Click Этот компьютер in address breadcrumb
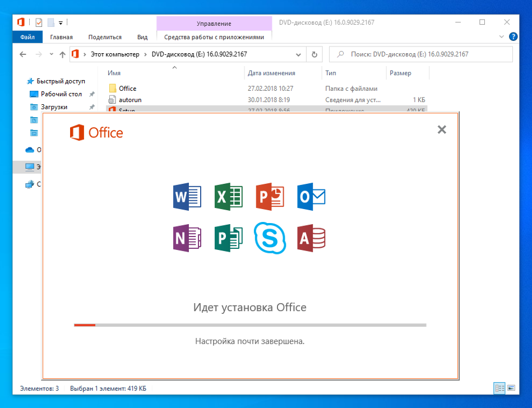532x408 pixels. tap(115, 54)
